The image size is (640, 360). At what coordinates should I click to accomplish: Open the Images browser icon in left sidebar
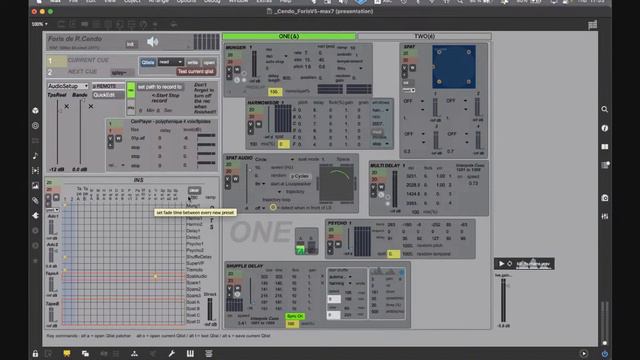(x=36, y=186)
